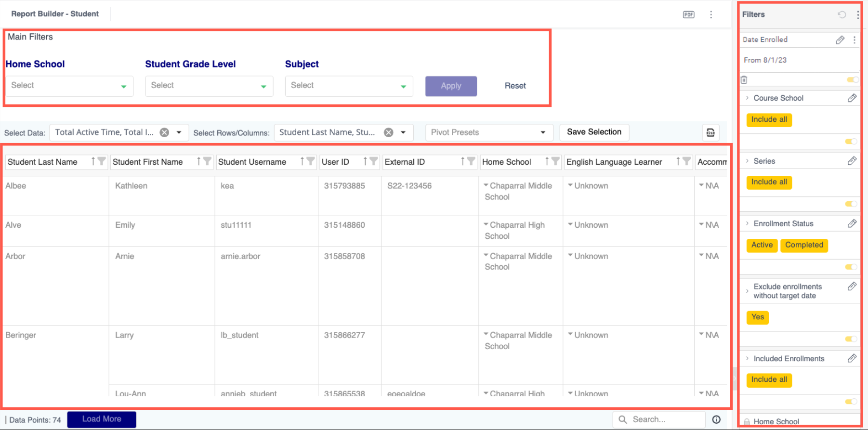868x430 pixels.
Task: Apply the main filters
Action: point(451,86)
